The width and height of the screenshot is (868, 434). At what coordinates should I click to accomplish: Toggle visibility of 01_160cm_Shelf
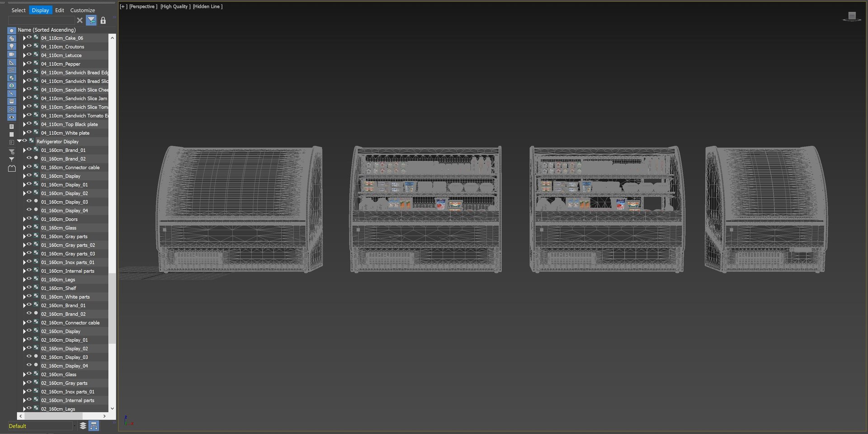[29, 288]
